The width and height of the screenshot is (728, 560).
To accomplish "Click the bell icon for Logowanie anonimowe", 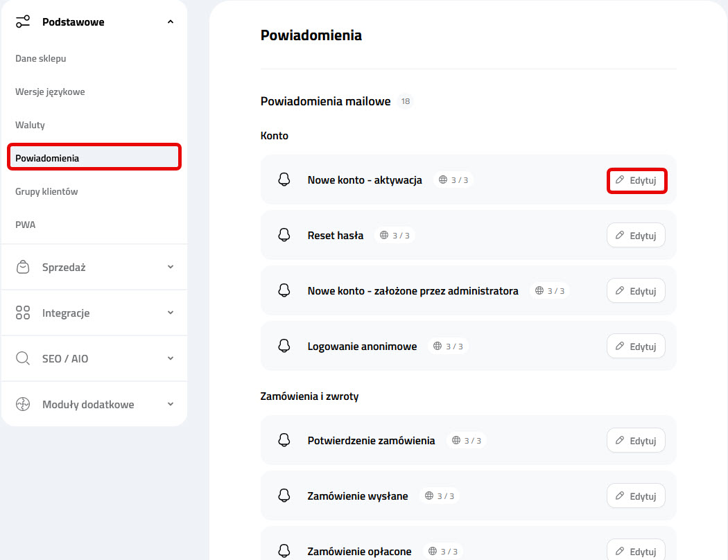I will 284,345.
